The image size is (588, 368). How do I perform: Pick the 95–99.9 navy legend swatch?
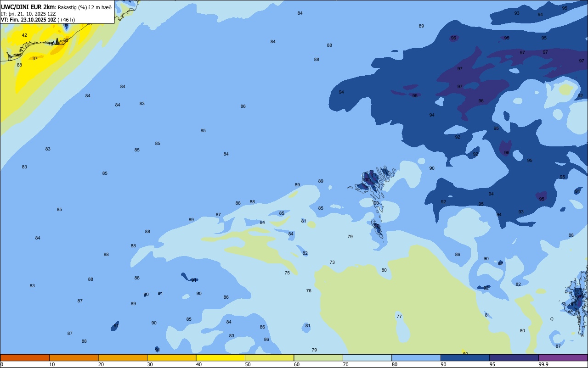point(514,357)
